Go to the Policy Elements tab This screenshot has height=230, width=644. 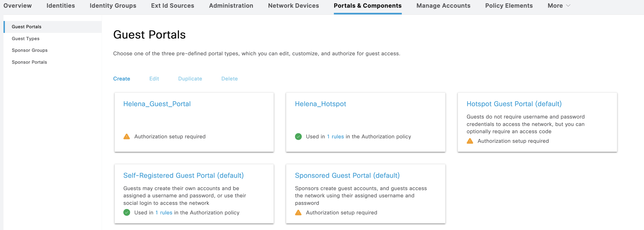[x=509, y=6]
